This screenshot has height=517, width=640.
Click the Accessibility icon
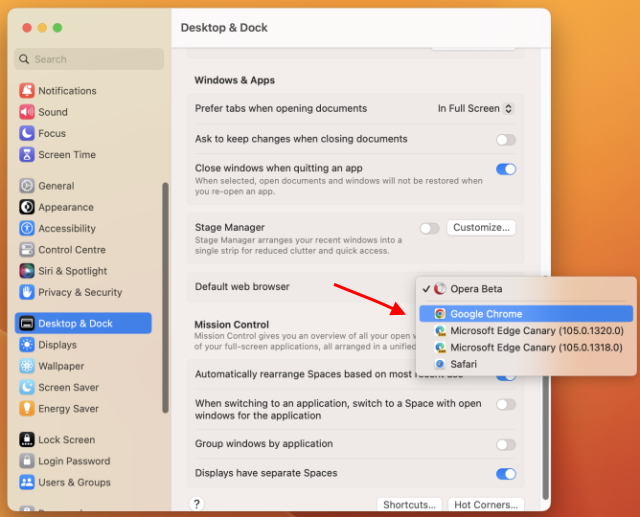click(27, 228)
